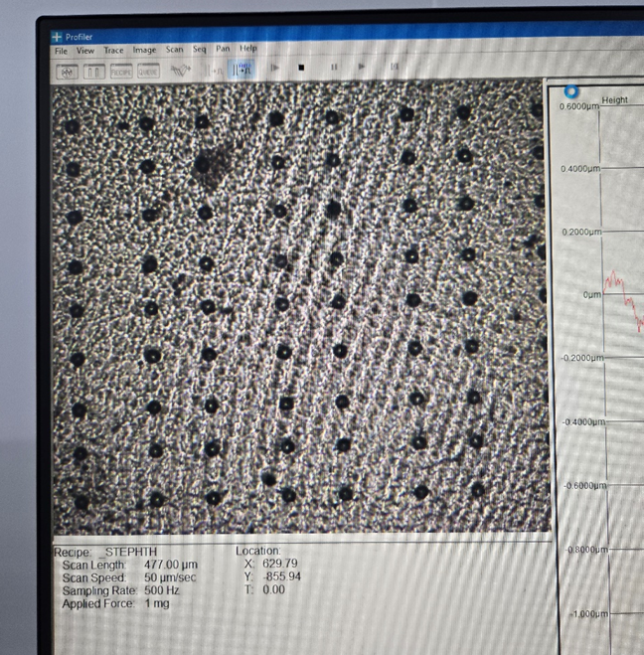
Task: Open the File menu
Action: (61, 50)
